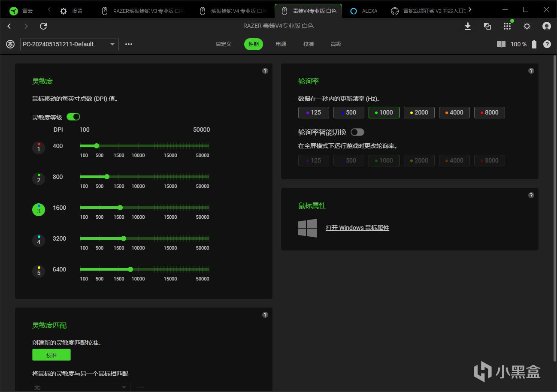Go forward with the right arrow navigation icon
Viewport: 557px width, 392px height.
[26, 26]
